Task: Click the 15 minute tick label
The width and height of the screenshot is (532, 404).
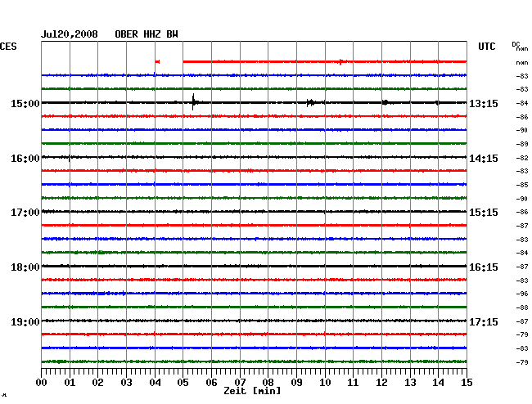Action: [467, 382]
